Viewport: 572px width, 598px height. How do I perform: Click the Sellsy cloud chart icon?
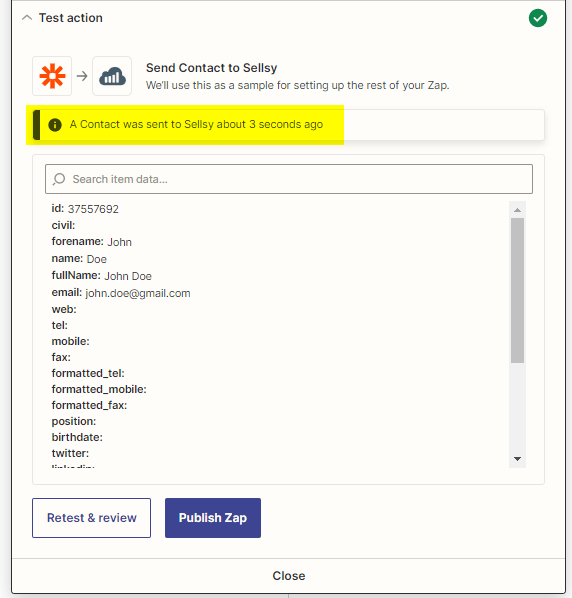112,76
